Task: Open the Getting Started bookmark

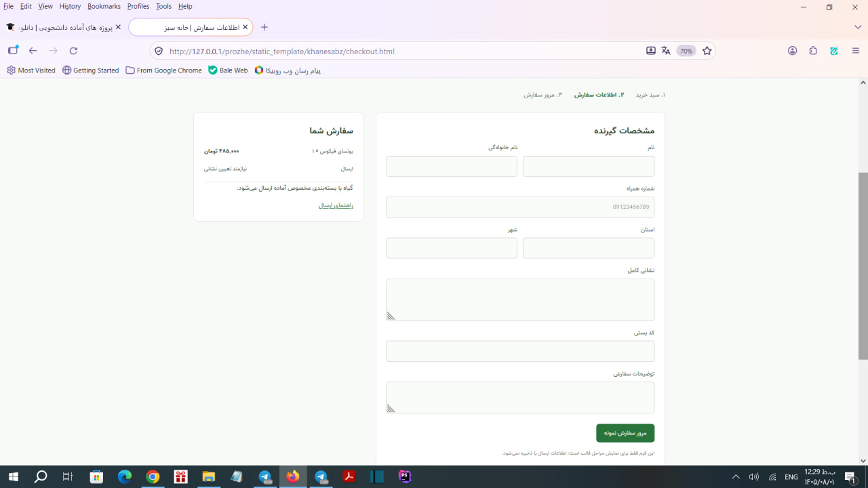Action: [x=90, y=70]
